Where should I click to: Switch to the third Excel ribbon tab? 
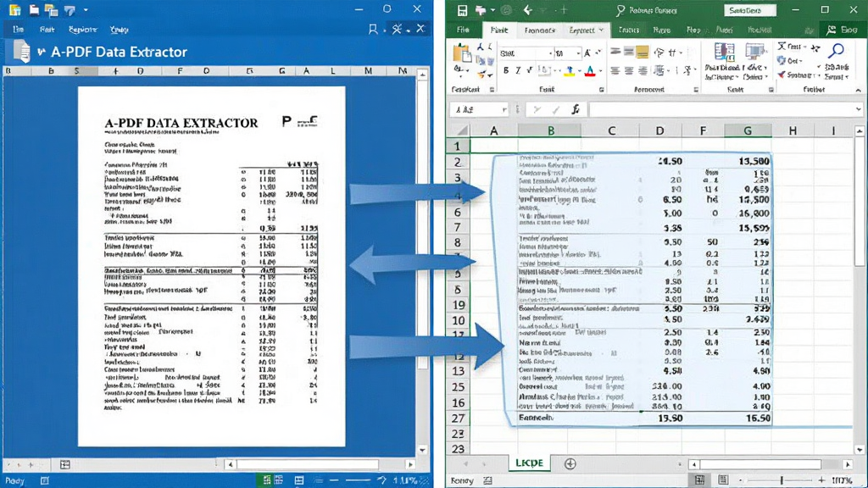(540, 30)
